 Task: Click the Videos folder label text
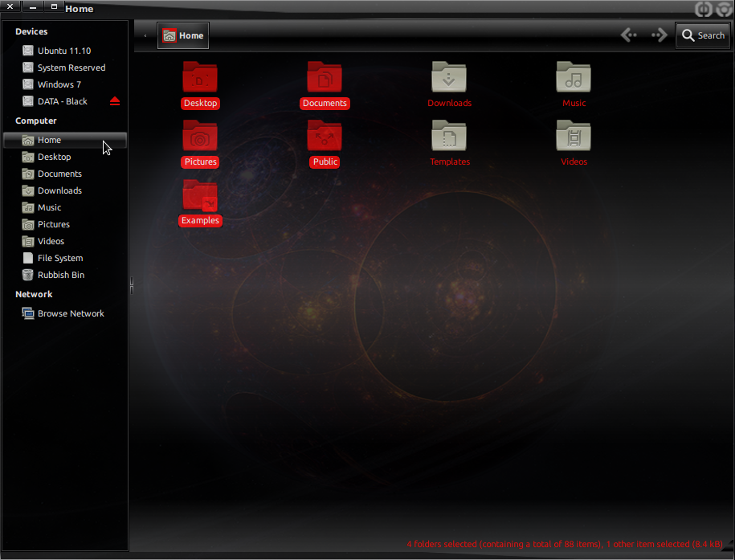574,161
